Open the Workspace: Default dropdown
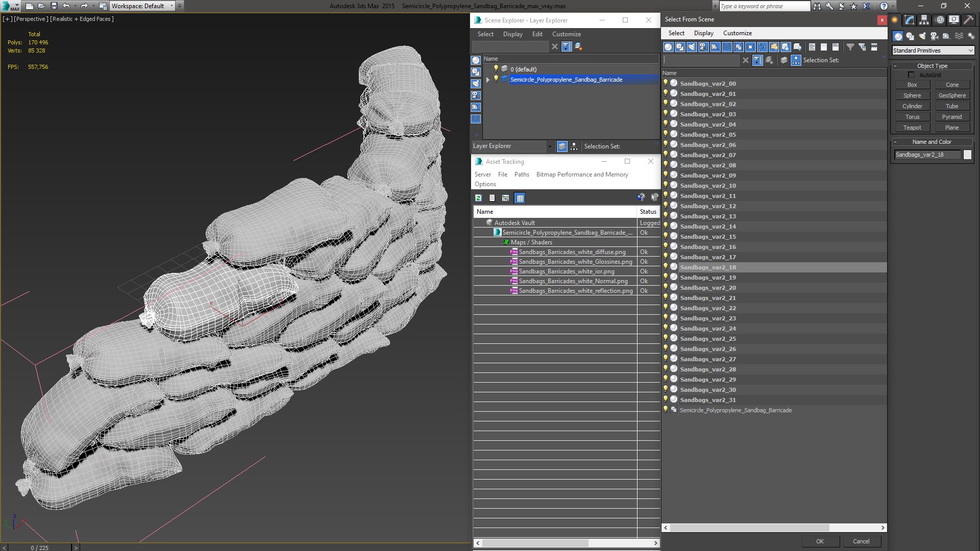The image size is (980, 551). 142,6
